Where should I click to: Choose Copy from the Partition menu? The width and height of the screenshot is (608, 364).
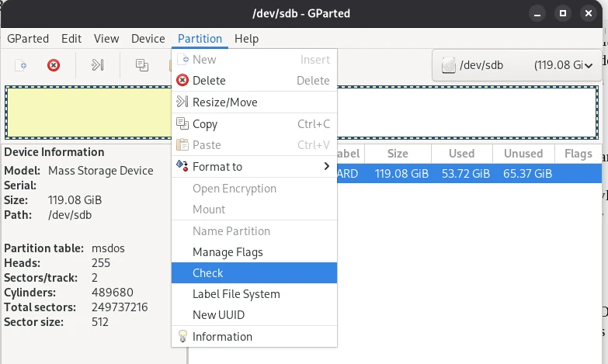205,124
